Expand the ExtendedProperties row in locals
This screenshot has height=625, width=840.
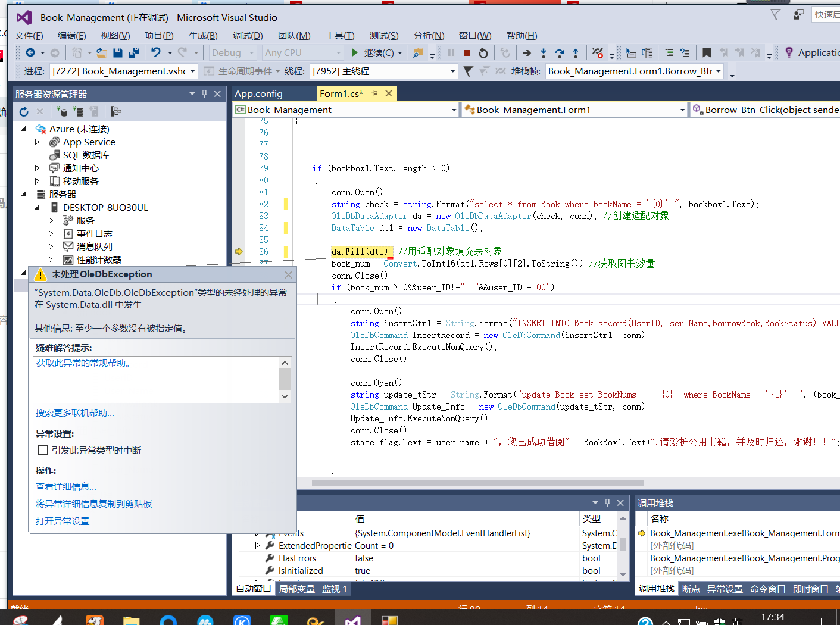pos(257,545)
